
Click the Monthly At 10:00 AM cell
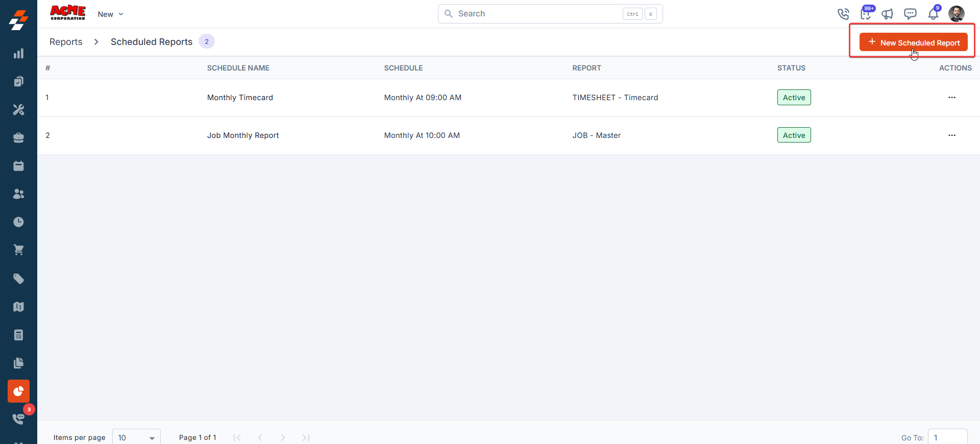[x=422, y=135]
